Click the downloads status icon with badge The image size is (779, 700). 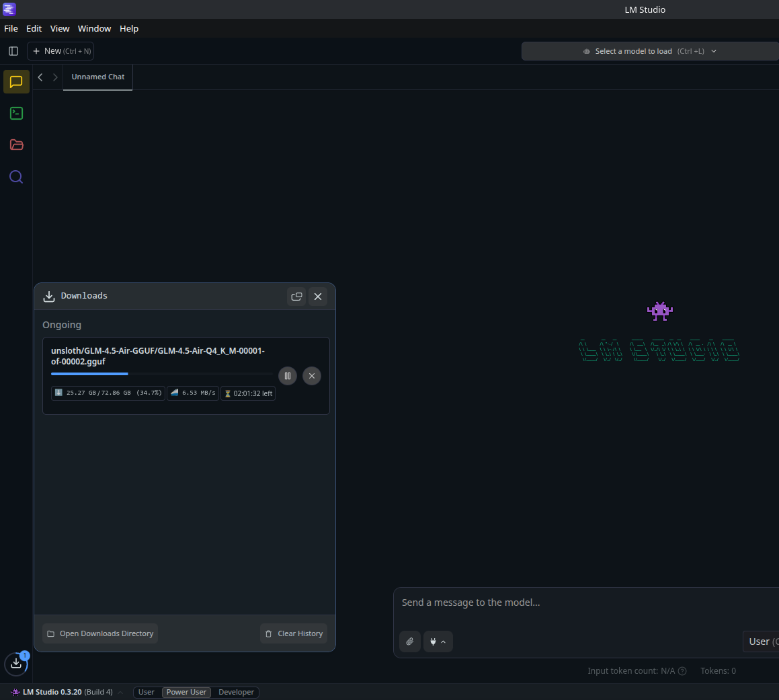tap(16, 663)
